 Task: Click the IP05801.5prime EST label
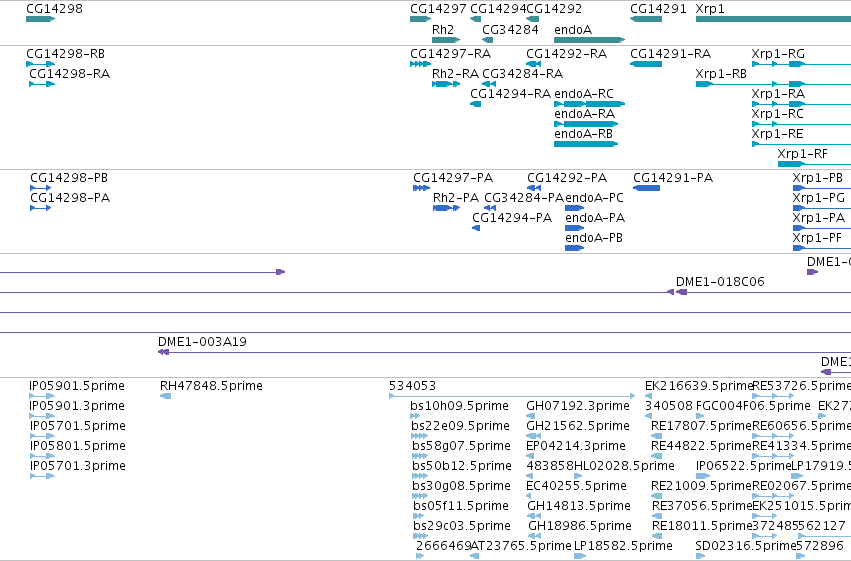pyautogui.click(x=78, y=447)
